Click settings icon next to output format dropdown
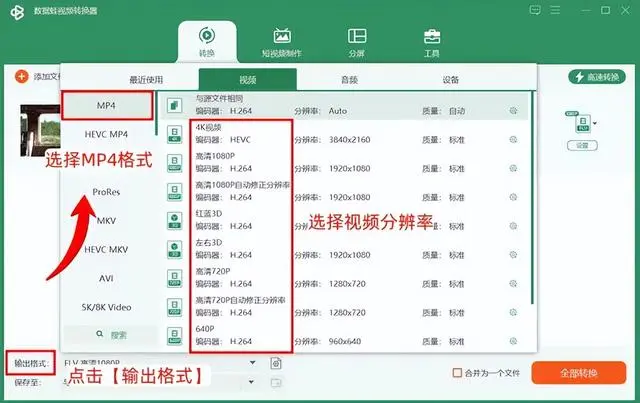The width and height of the screenshot is (640, 403). coord(276,363)
